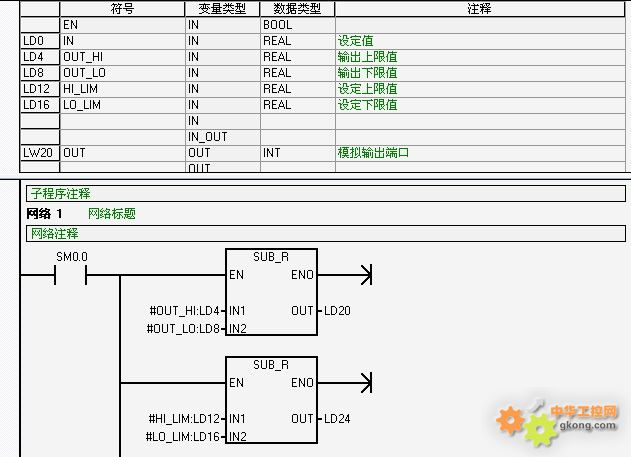This screenshot has height=457, width=631.
Task: Click the 网络注释 comment field
Action: point(326,233)
